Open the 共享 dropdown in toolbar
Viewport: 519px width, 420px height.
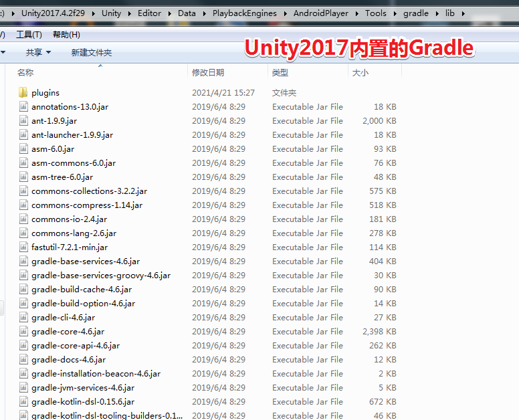(x=38, y=52)
